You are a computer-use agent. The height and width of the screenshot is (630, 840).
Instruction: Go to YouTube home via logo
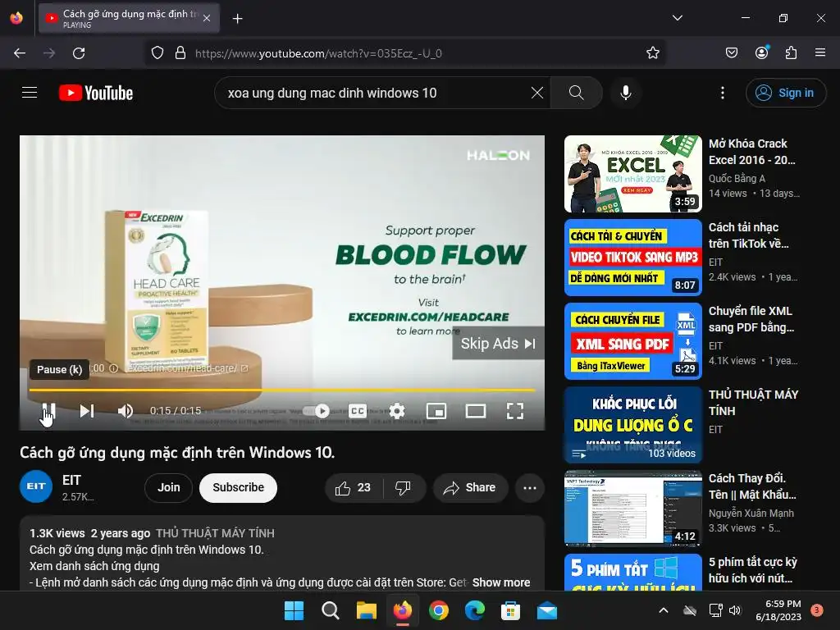coord(96,93)
